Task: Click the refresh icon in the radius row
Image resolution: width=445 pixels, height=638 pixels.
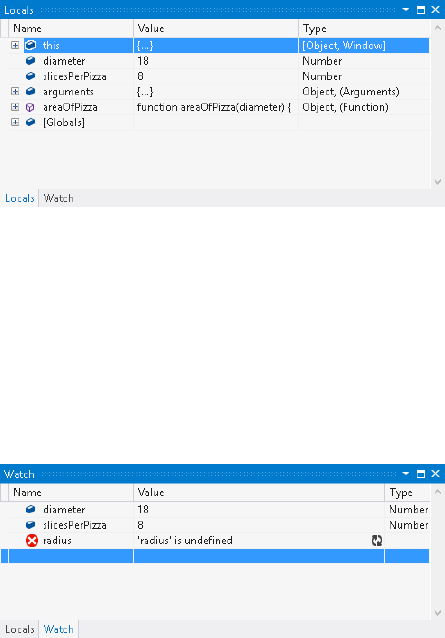Action: click(377, 540)
